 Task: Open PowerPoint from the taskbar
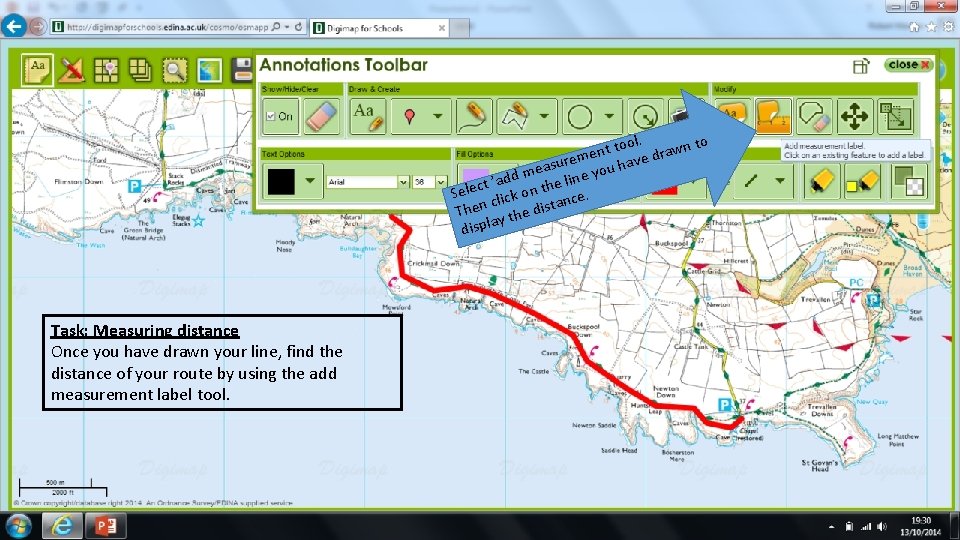coord(105,526)
